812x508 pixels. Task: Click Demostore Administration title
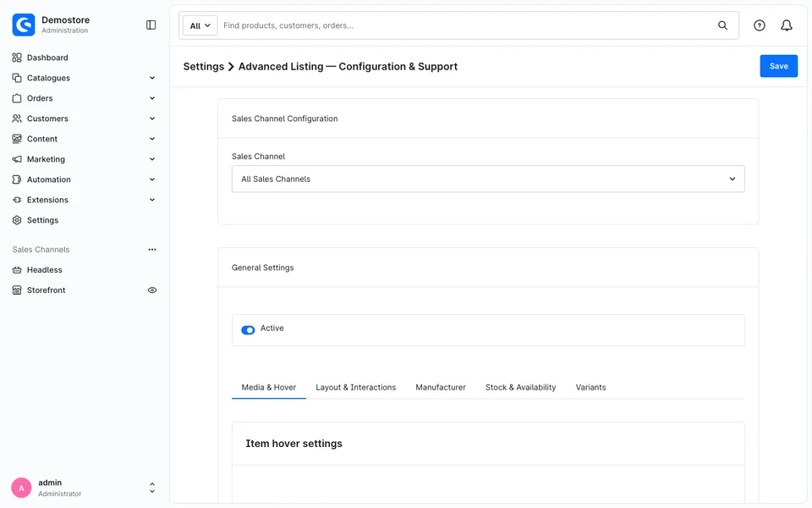(65, 25)
